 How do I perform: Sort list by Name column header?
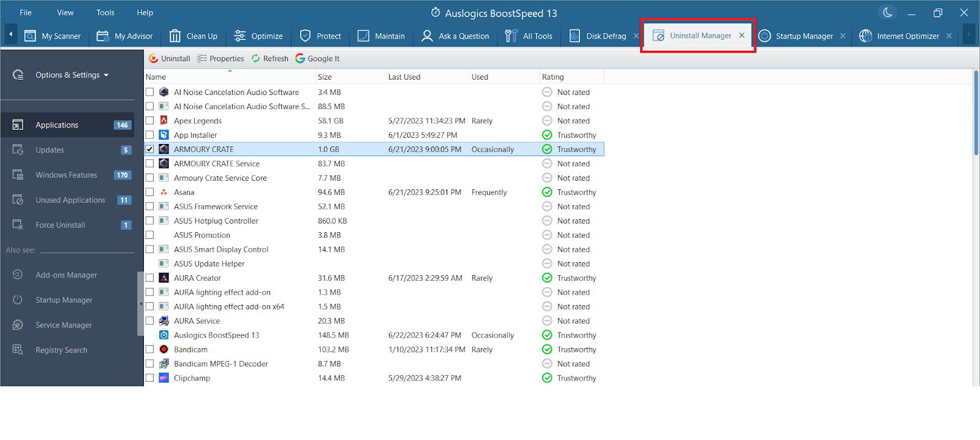point(230,77)
